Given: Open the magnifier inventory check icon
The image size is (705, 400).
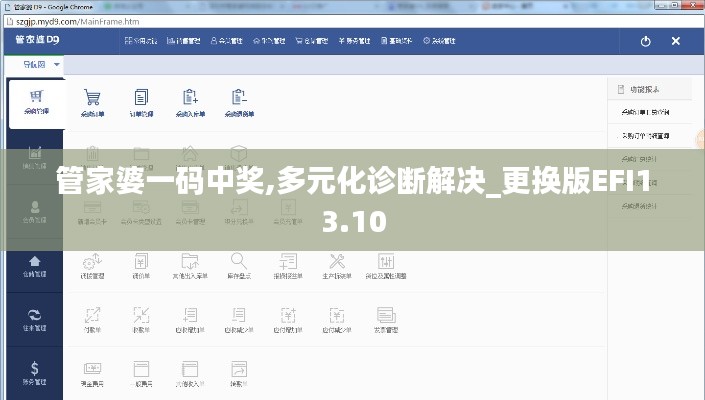Looking at the screenshot, I should 239,262.
